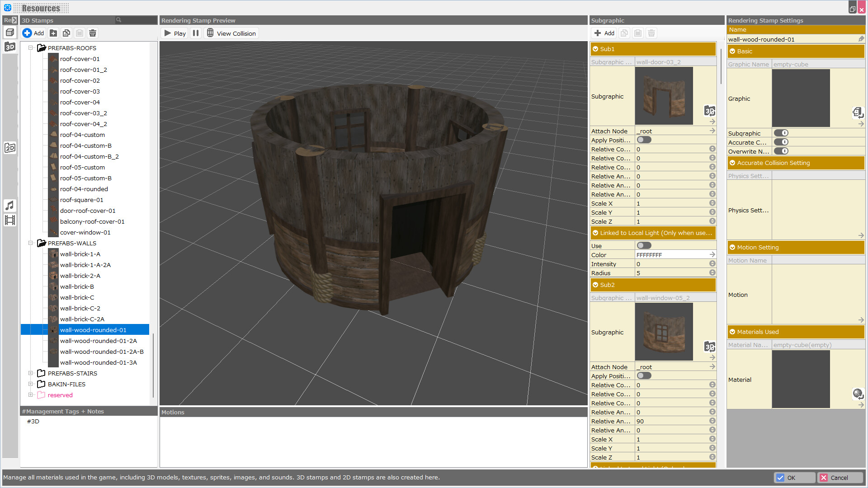Select the music/audio resources icon
The width and height of the screenshot is (868, 488).
coord(10,206)
